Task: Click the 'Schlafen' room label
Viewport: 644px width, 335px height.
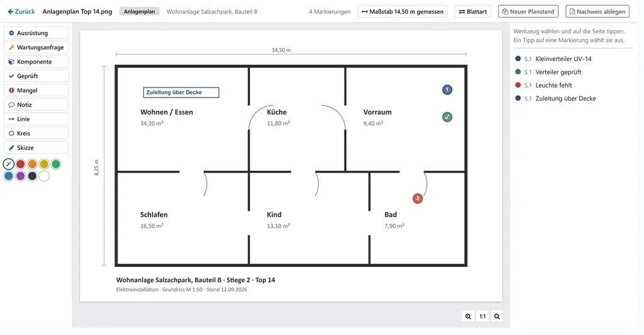Action: coord(153,215)
